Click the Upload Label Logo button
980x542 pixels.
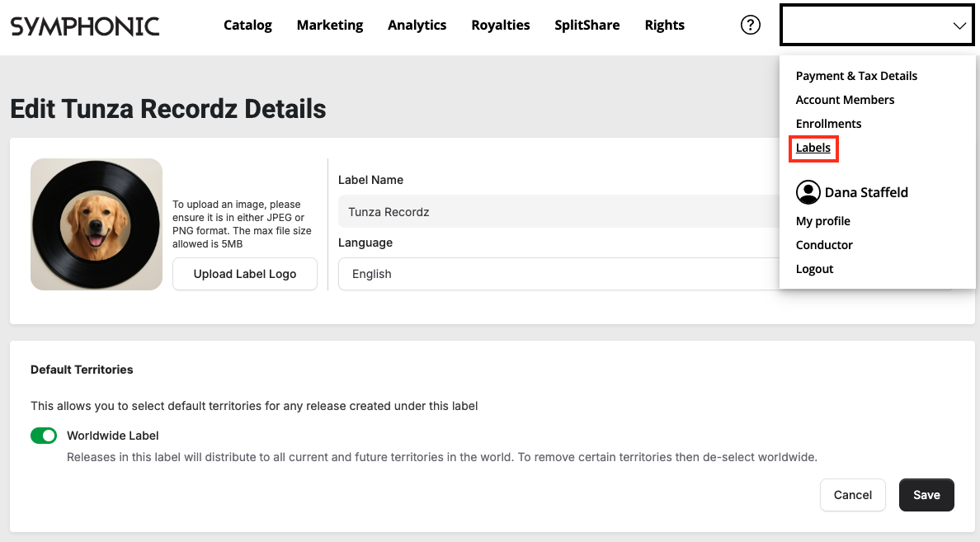pyautogui.click(x=245, y=274)
